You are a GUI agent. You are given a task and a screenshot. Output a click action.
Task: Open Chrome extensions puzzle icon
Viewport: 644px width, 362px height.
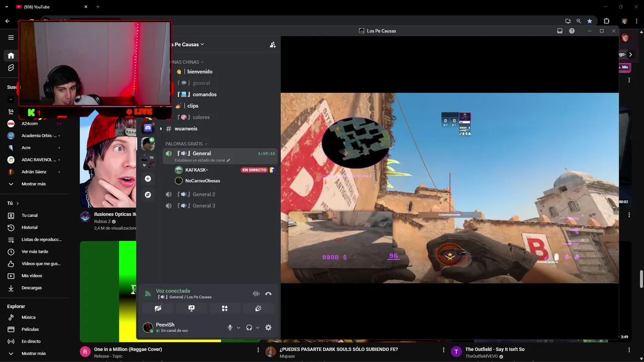[606, 21]
